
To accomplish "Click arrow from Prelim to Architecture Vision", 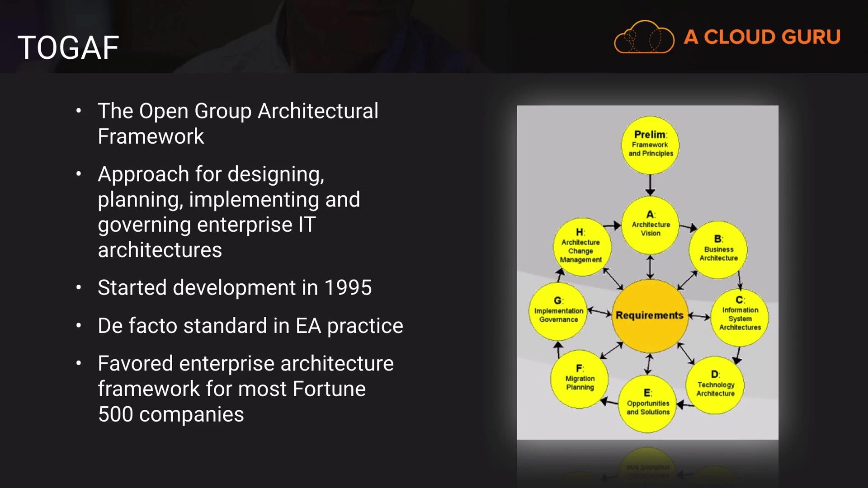I will tap(650, 185).
